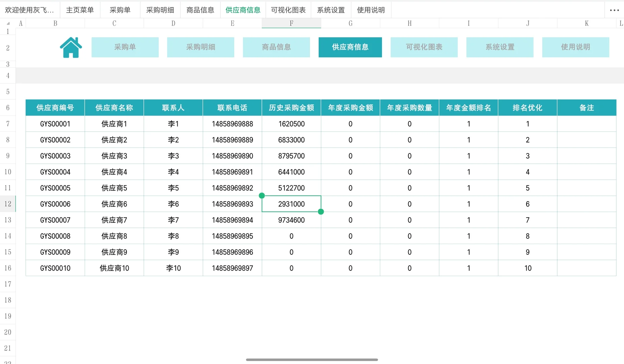Switch to the 可视化图表 sheet tab
The height and width of the screenshot is (364, 624).
click(288, 10)
